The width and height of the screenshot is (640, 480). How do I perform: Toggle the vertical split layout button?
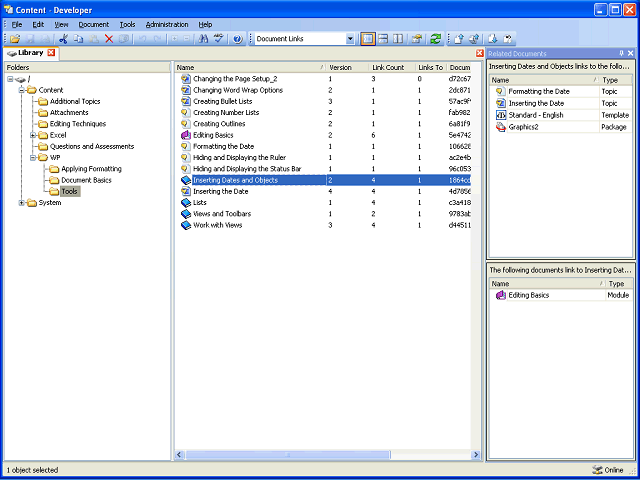[x=398, y=39]
